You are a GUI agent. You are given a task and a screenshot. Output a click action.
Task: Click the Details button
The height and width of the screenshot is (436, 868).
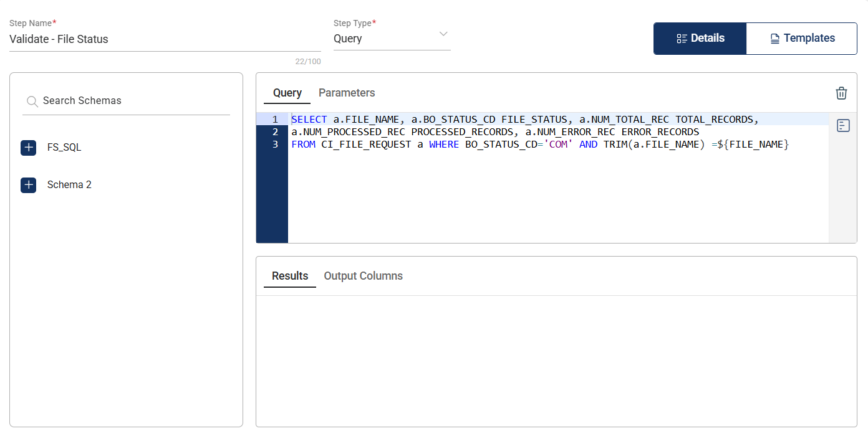tap(700, 39)
